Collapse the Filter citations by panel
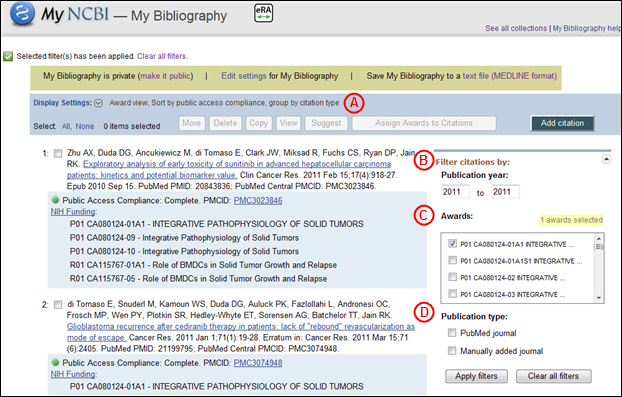This screenshot has height=397, width=622. pos(606,159)
